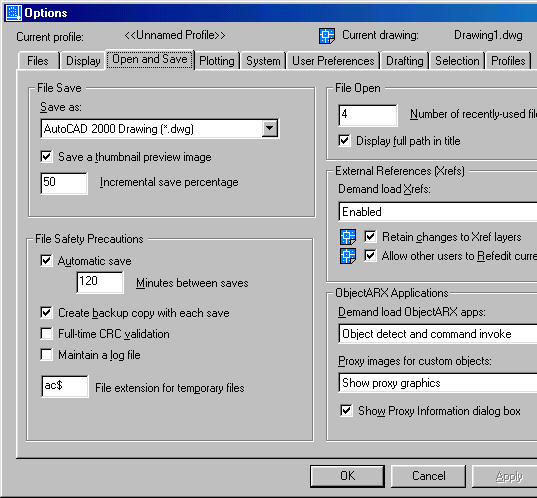Open the Save as format dropdown arrow
Image resolution: width=537 pixels, height=498 pixels.
click(270, 128)
